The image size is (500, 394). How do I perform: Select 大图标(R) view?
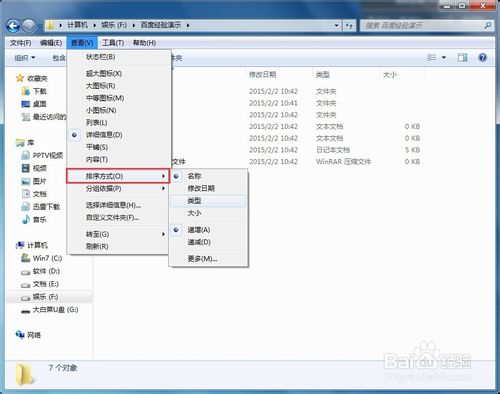pyautogui.click(x=119, y=86)
